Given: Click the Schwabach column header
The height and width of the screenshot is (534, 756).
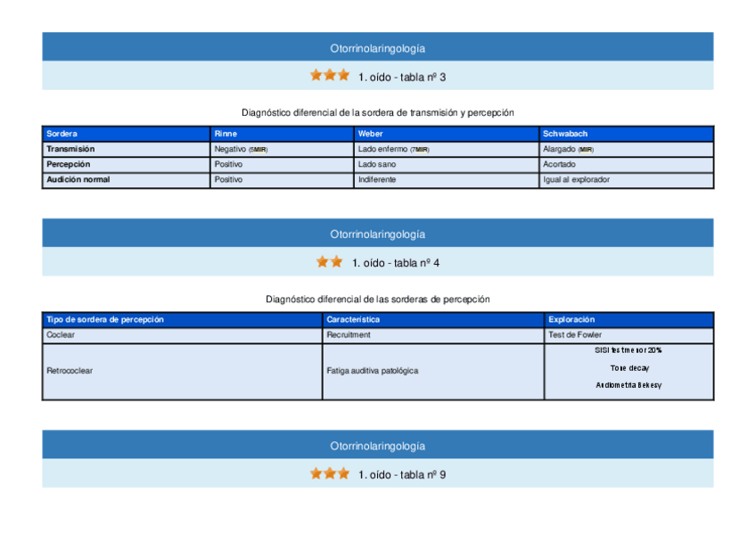Looking at the screenshot, I should click(x=565, y=134).
